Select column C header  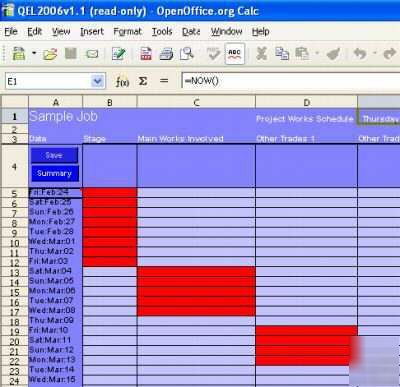(x=196, y=102)
